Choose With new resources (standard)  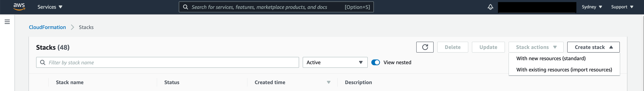click(551, 58)
